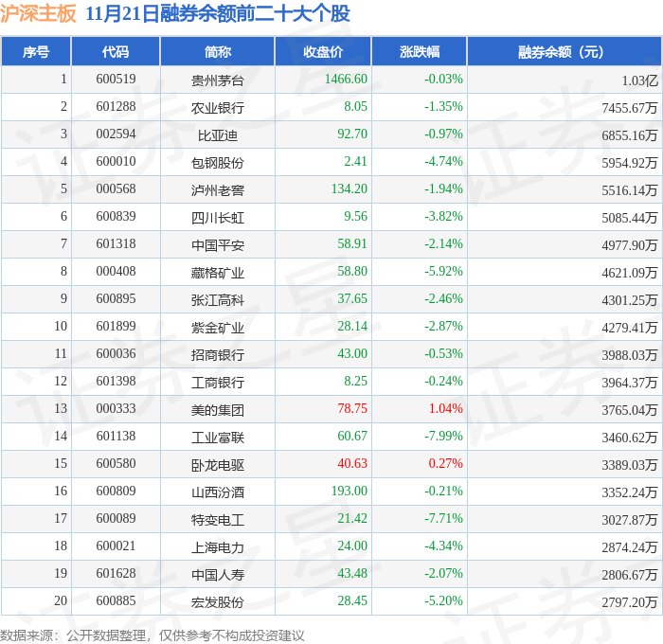Click stock name 农业银行
The width and height of the screenshot is (663, 644).
click(x=217, y=108)
